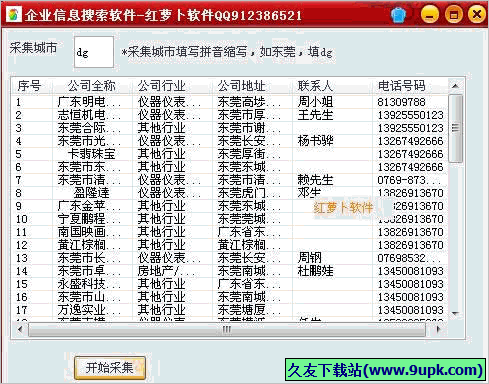This screenshot has height=384, width=489.
Task: Click industry 房地产/... in row 14
Action: pyautogui.click(x=167, y=271)
